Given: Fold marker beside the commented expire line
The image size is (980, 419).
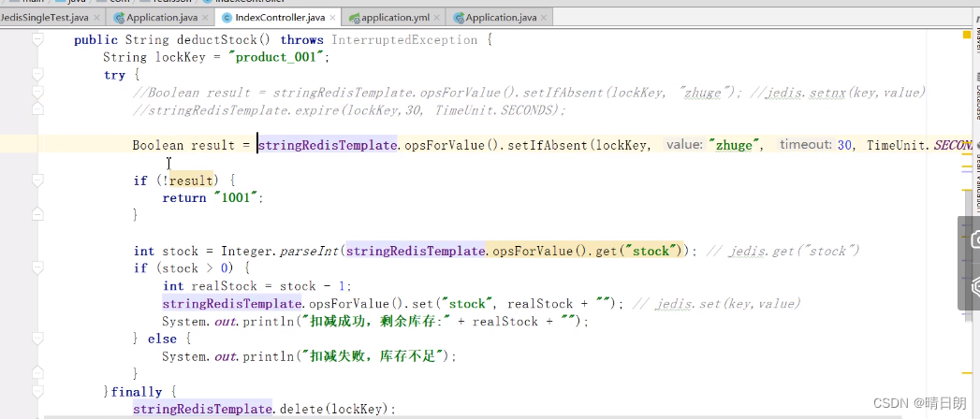Looking at the screenshot, I should tap(37, 110).
